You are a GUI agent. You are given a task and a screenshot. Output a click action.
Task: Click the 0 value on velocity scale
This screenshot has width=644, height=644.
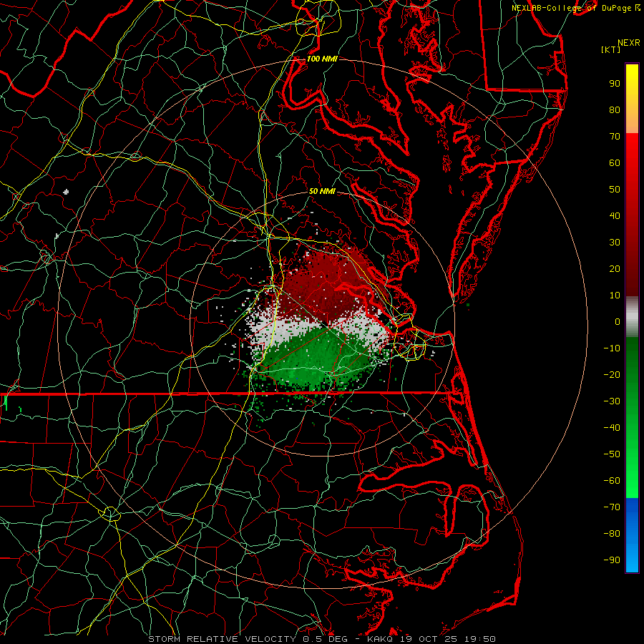pos(618,322)
